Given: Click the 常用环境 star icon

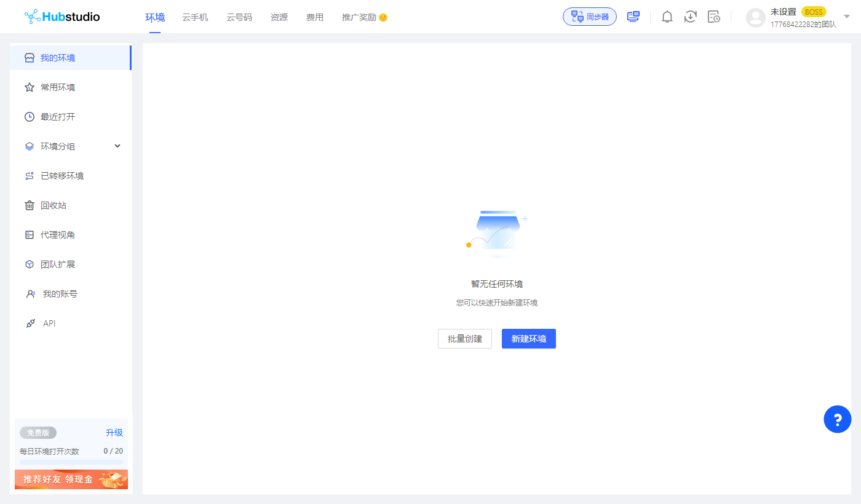Looking at the screenshot, I should (29, 87).
